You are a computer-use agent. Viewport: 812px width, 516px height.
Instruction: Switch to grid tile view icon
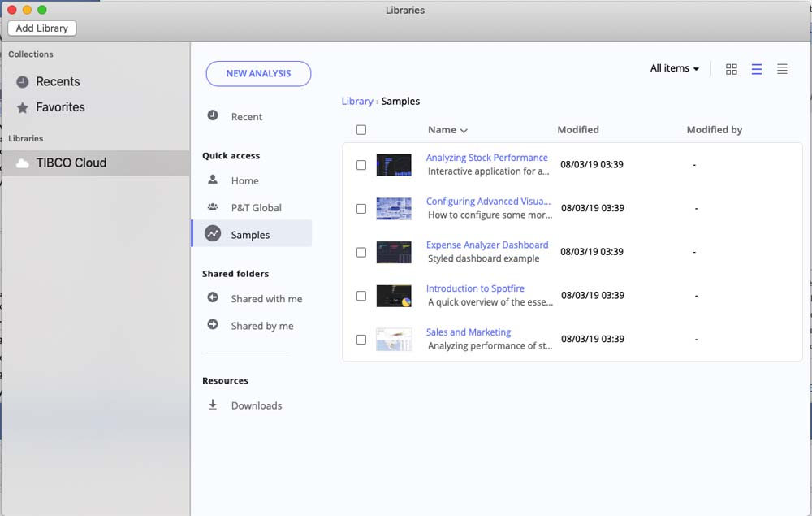click(731, 69)
